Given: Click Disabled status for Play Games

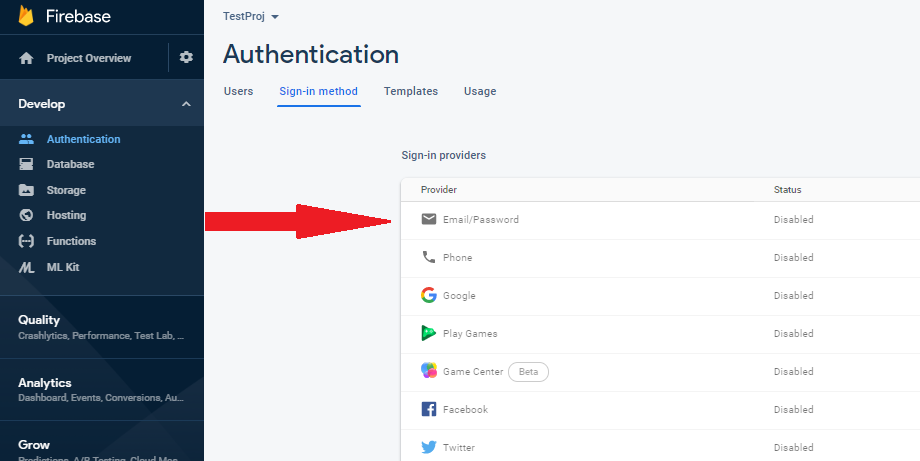Looking at the screenshot, I should point(793,333).
